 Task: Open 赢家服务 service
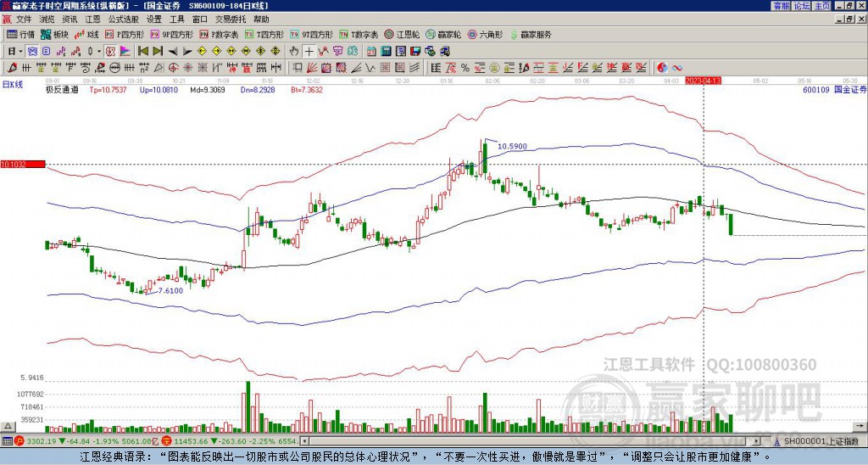pyautogui.click(x=531, y=34)
